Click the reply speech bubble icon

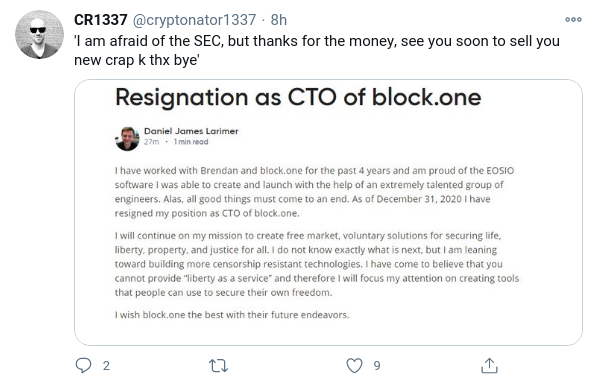click(x=83, y=365)
